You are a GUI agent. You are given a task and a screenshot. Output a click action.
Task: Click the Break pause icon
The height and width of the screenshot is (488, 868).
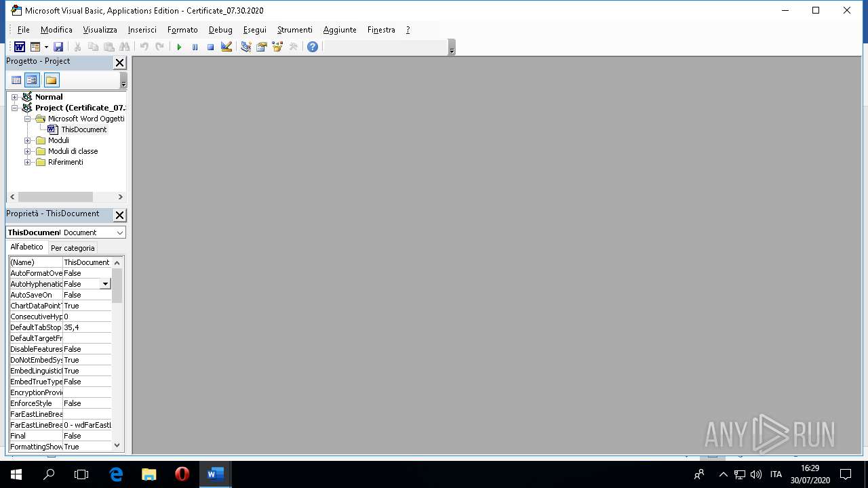[195, 47]
